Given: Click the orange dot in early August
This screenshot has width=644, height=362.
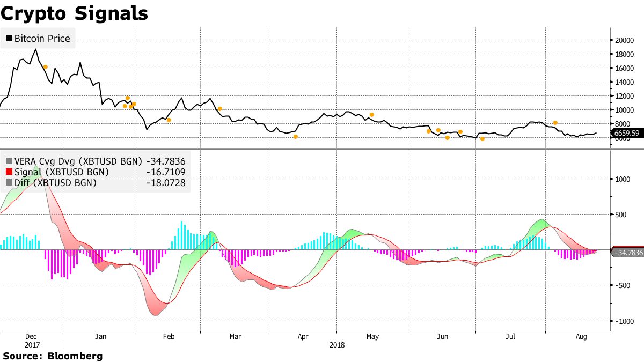Looking at the screenshot, I should tap(555, 123).
